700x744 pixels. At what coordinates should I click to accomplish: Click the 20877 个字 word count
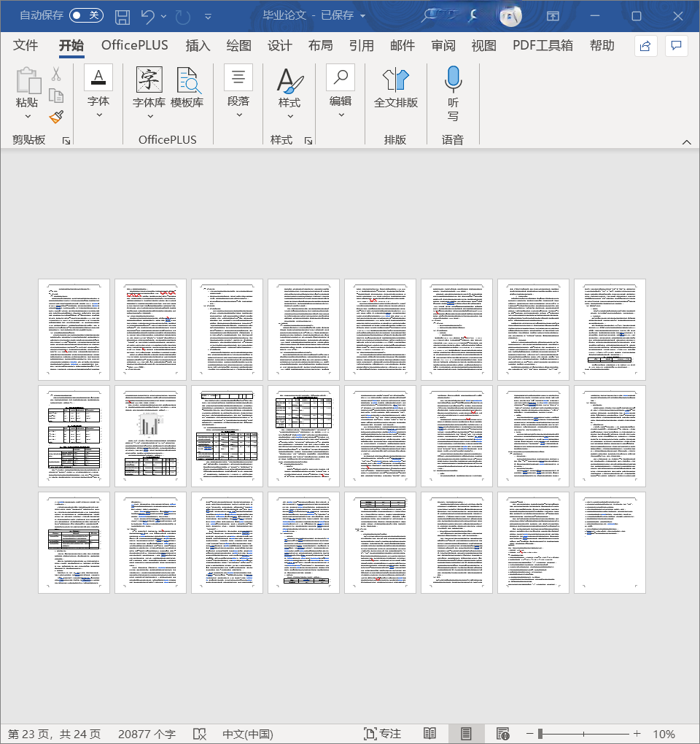147,734
